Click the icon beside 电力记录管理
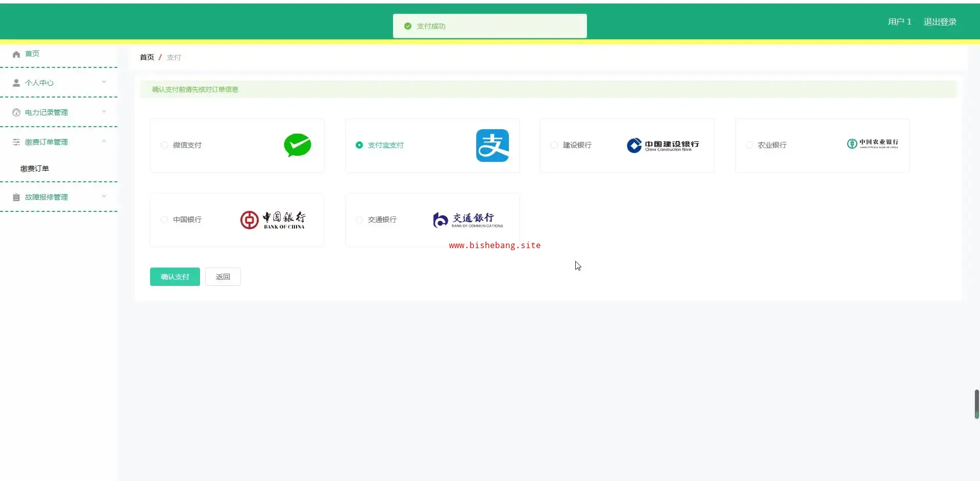 pos(16,112)
